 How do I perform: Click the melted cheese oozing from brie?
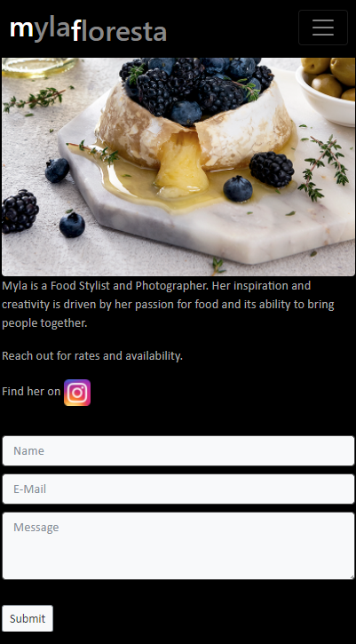click(x=181, y=164)
